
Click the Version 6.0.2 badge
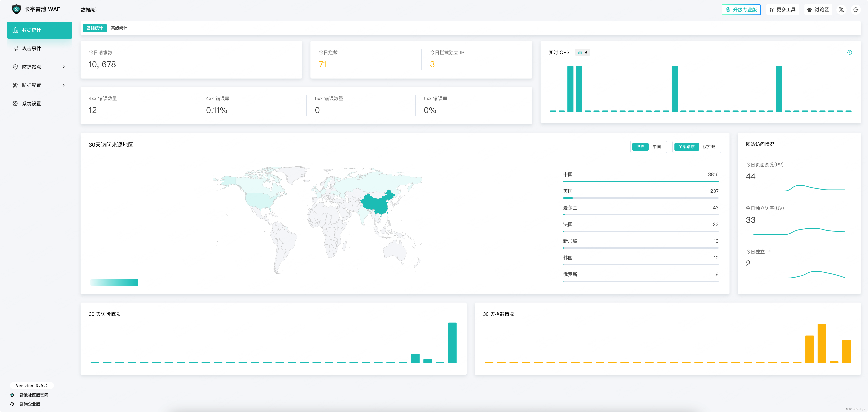[x=32, y=386]
